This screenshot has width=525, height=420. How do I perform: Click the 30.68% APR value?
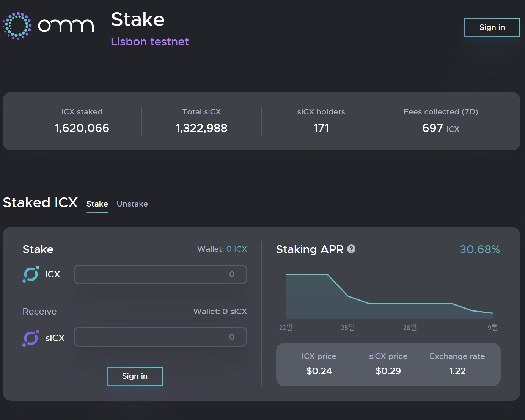coord(480,249)
